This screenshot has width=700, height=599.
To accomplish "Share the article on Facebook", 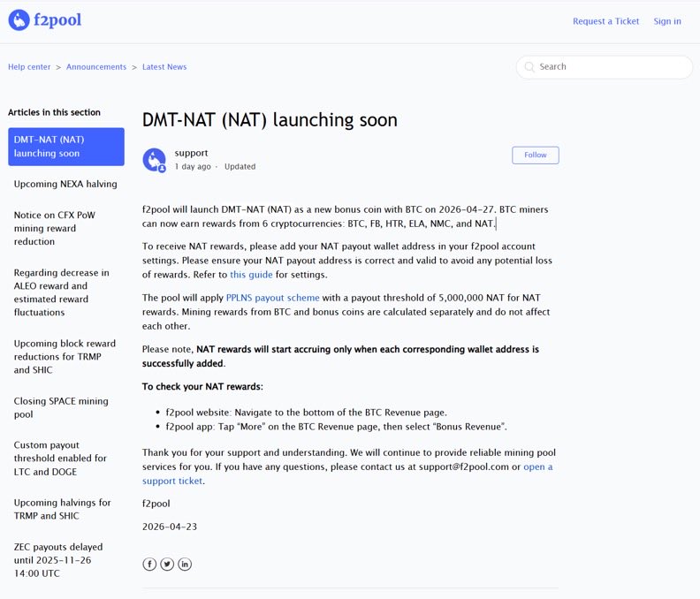I will pos(149,565).
